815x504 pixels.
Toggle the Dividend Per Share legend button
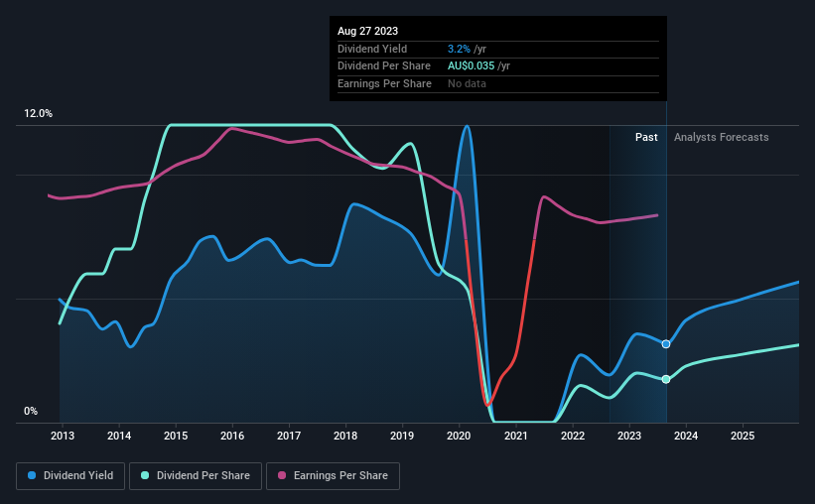pyautogui.click(x=195, y=475)
